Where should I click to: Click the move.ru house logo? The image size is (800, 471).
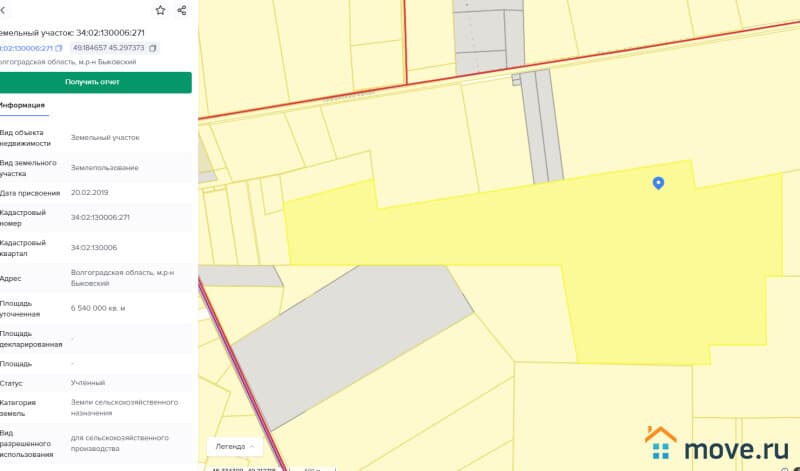pyautogui.click(x=661, y=442)
